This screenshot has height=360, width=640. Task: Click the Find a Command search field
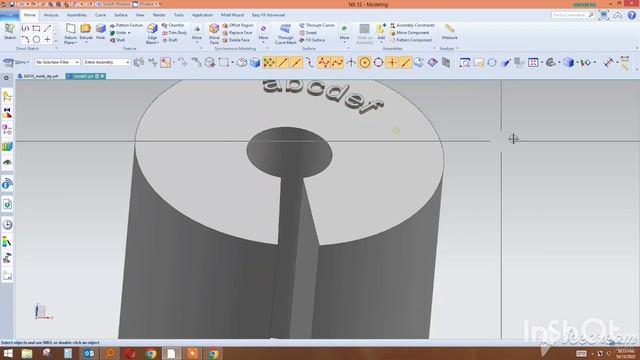pos(573,15)
